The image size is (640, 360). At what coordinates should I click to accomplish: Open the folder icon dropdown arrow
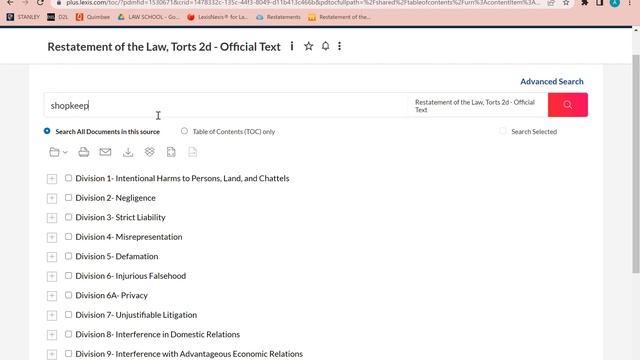point(65,153)
